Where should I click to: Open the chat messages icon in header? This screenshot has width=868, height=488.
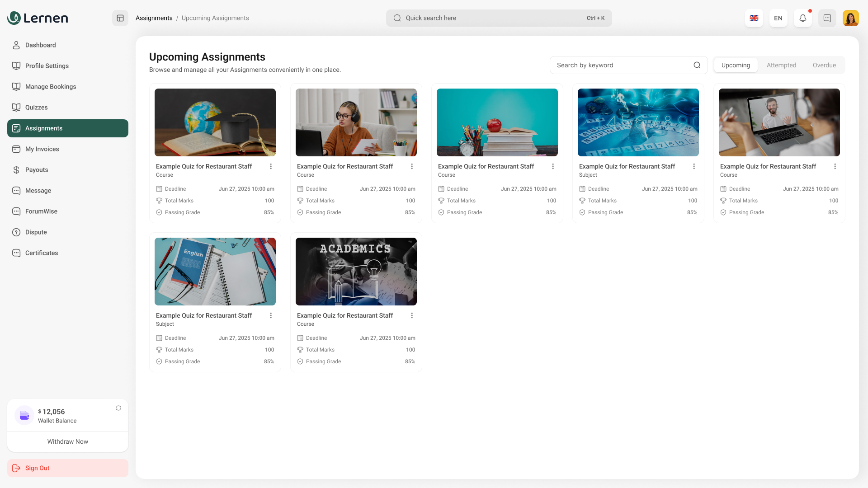coord(827,18)
